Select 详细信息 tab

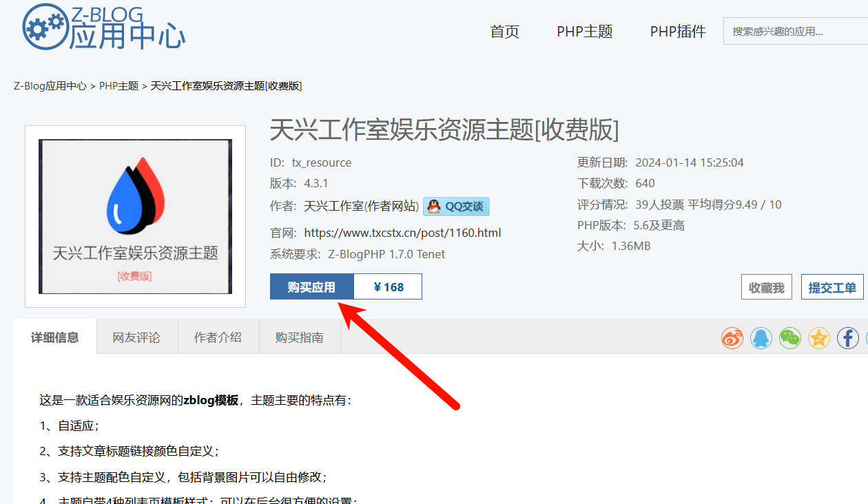54,336
